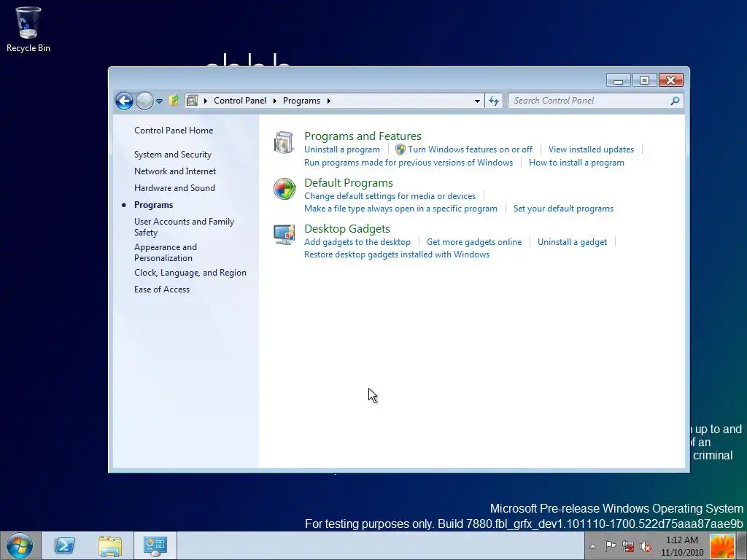Click the address bar refresh button
747x560 pixels.
[x=494, y=101]
